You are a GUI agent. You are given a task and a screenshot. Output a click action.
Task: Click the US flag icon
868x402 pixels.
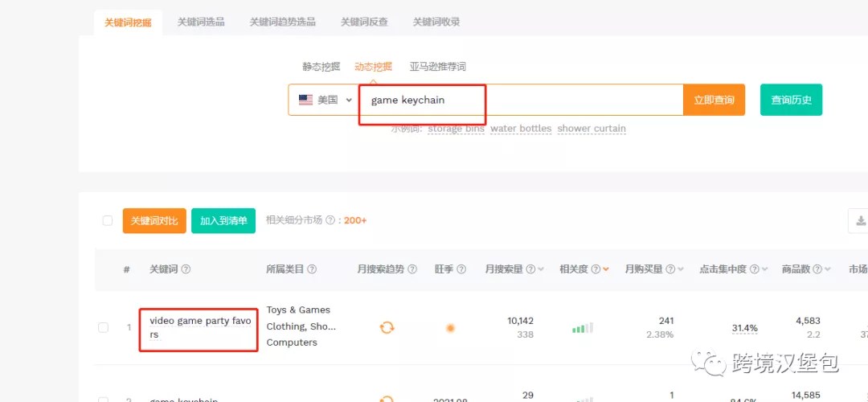pos(305,100)
